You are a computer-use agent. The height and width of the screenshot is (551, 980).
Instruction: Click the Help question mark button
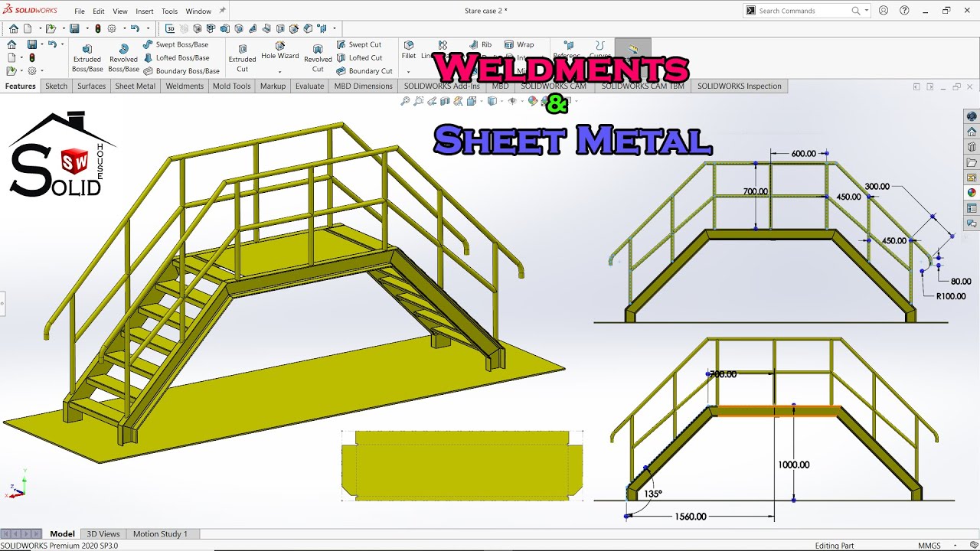click(904, 11)
